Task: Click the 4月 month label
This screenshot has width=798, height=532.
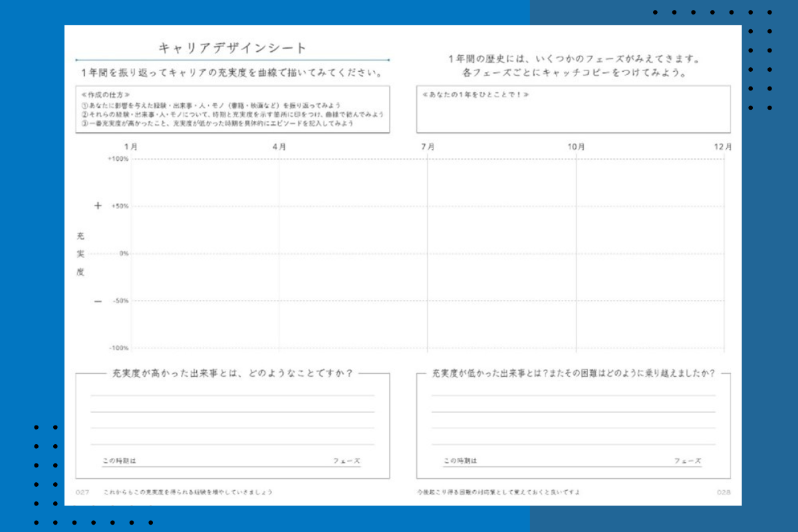Action: click(x=279, y=147)
